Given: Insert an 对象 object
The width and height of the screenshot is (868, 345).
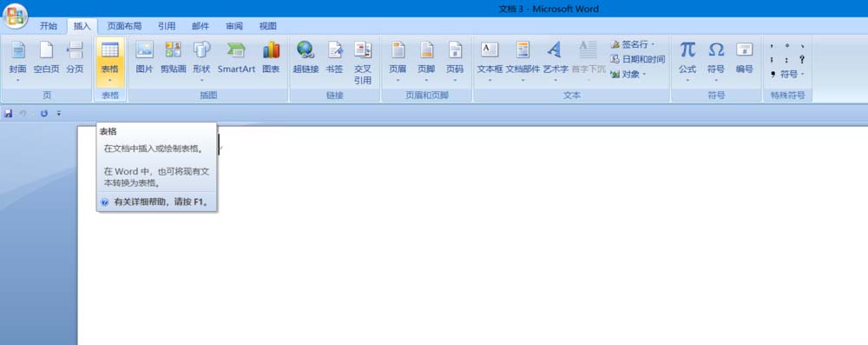Looking at the screenshot, I should click(625, 75).
